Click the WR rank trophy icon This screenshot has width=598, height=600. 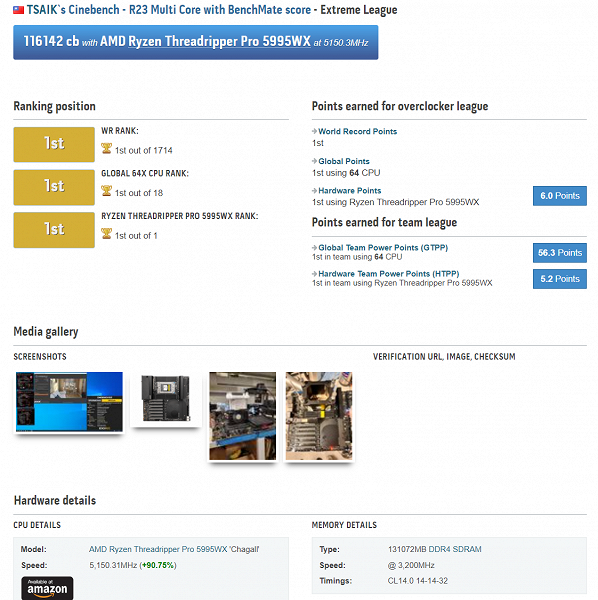[x=107, y=148]
